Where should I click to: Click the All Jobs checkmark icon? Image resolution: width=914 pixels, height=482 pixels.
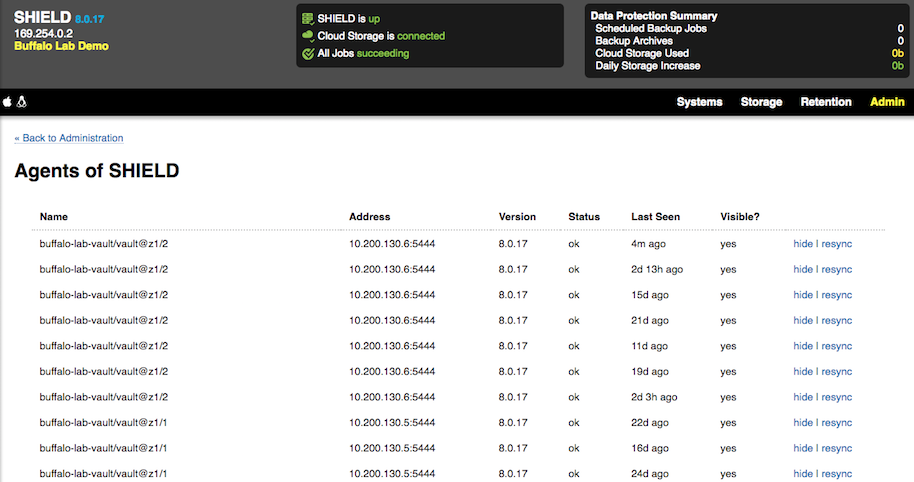coord(308,54)
